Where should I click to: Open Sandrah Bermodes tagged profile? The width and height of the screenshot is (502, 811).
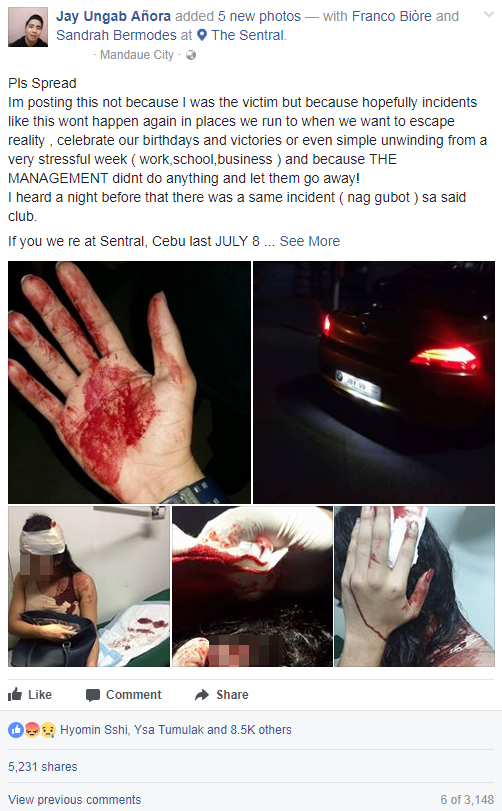116,35
